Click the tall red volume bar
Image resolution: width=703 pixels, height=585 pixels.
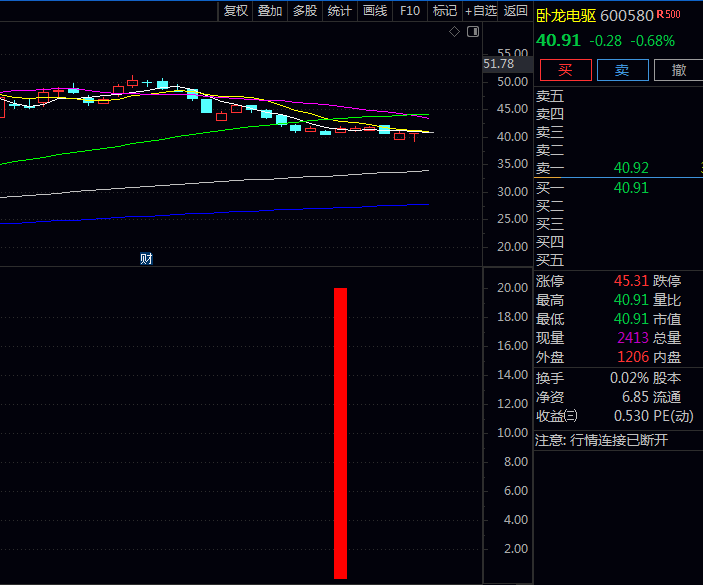(x=340, y=433)
